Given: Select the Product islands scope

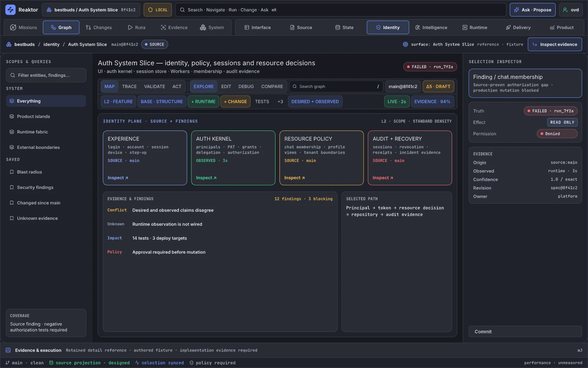Looking at the screenshot, I should click(x=46, y=117).
